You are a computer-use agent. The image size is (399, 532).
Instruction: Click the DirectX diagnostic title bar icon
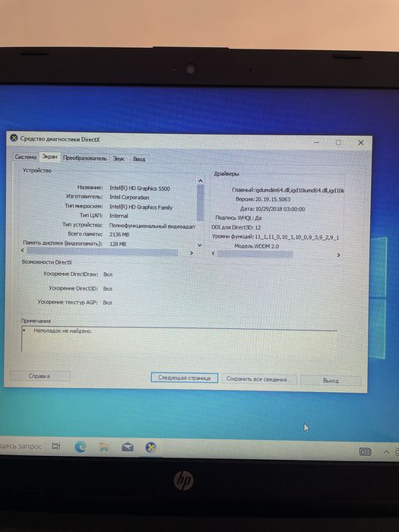14,138
